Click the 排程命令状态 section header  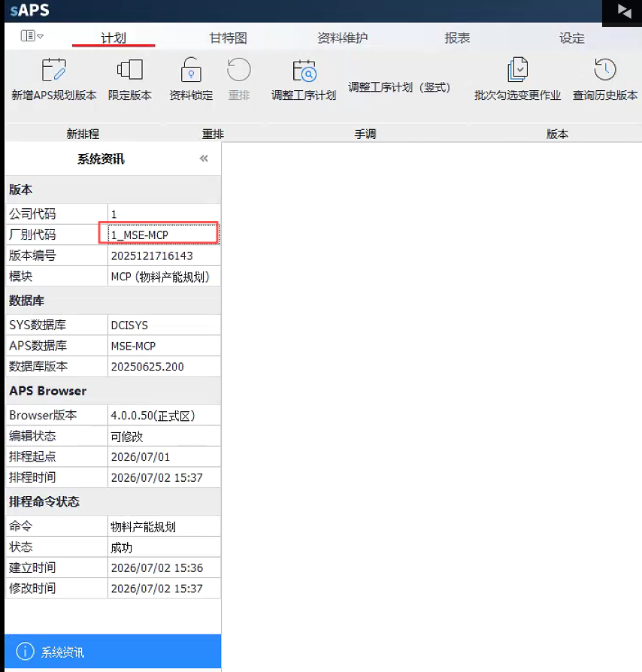pyautogui.click(x=113, y=501)
